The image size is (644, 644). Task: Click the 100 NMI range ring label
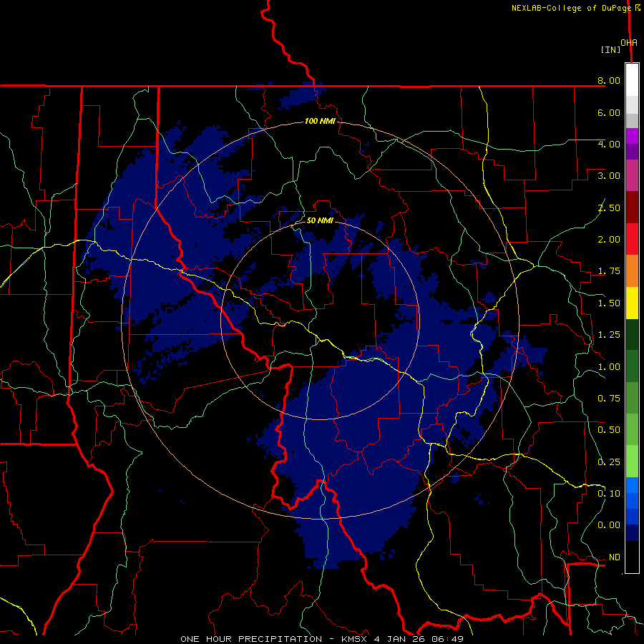tap(320, 121)
